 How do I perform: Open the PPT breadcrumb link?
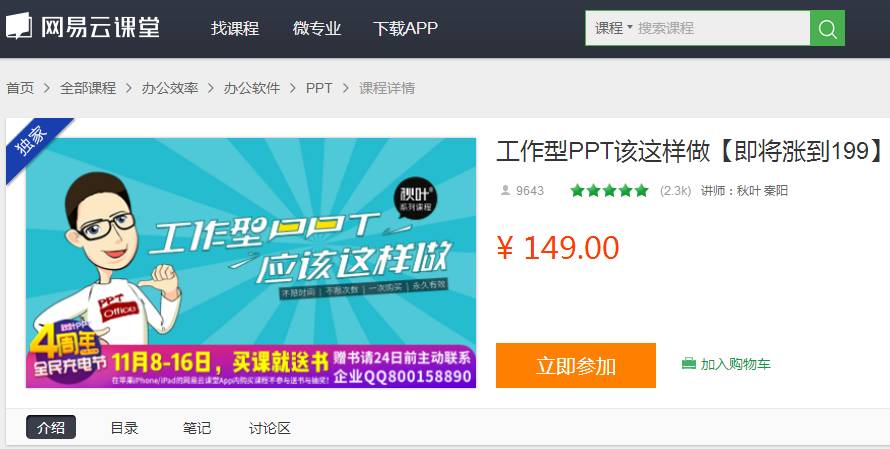point(319,88)
